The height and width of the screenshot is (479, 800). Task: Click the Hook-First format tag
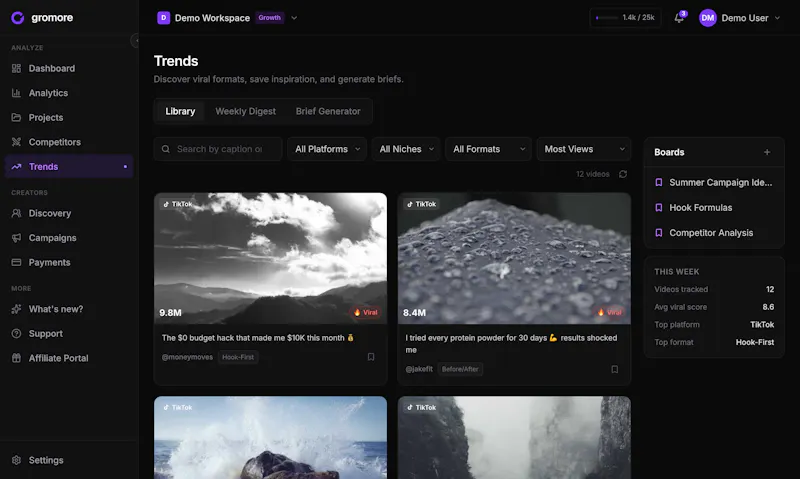click(238, 357)
